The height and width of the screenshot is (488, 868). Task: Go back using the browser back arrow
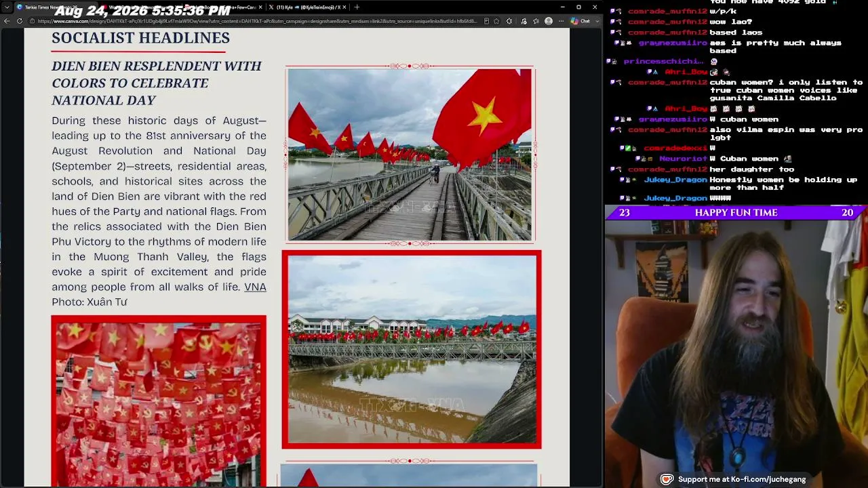tap(7, 21)
